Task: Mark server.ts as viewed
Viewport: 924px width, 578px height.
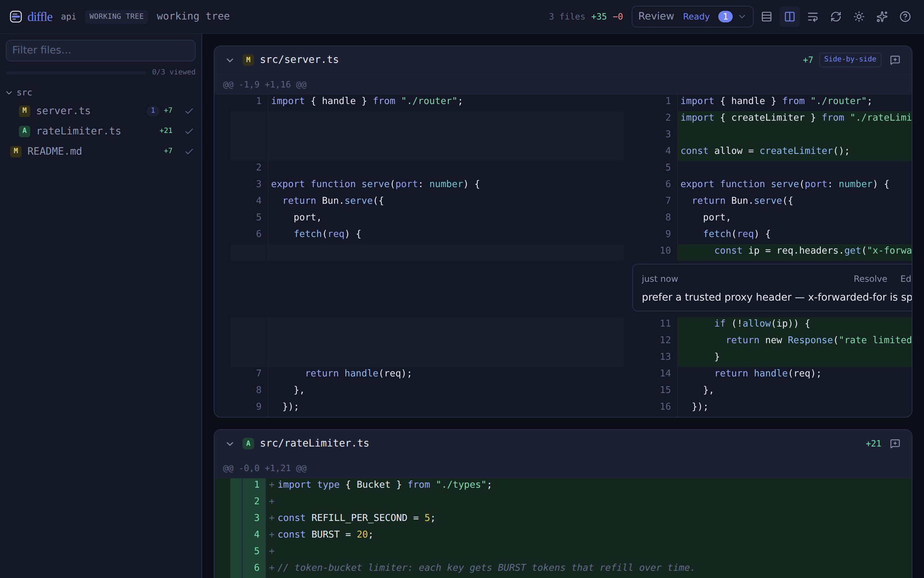Action: (189, 111)
